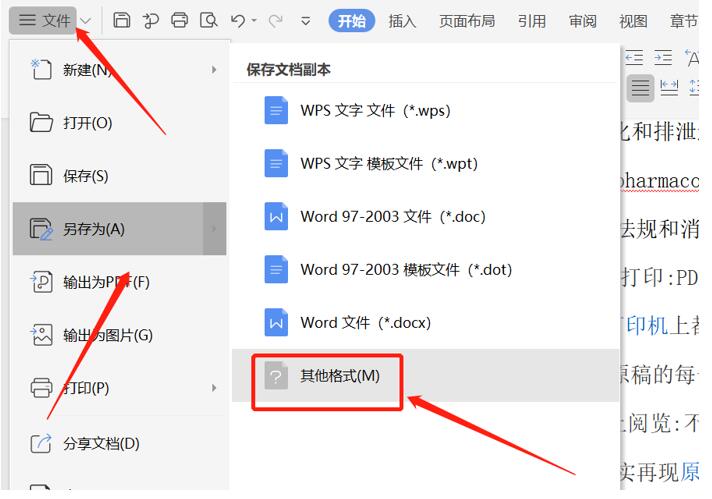Open the undo history dropdown arrow
The image size is (712, 499).
coord(254,20)
